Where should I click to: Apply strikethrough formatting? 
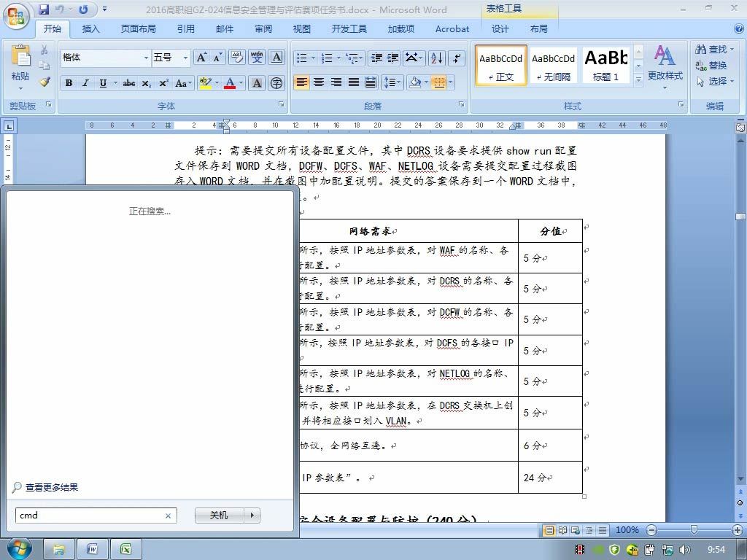point(129,83)
